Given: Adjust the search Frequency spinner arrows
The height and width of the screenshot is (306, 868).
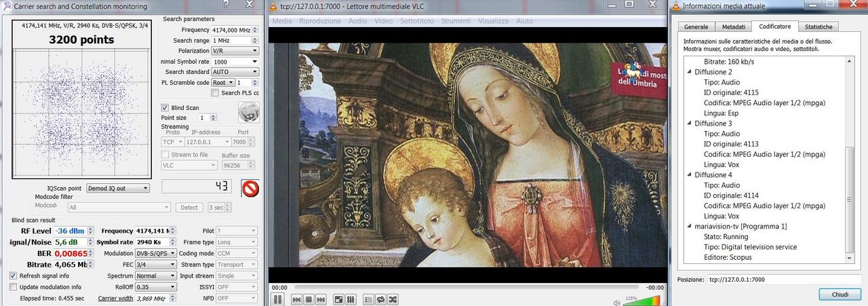Looking at the screenshot, I should (x=256, y=30).
